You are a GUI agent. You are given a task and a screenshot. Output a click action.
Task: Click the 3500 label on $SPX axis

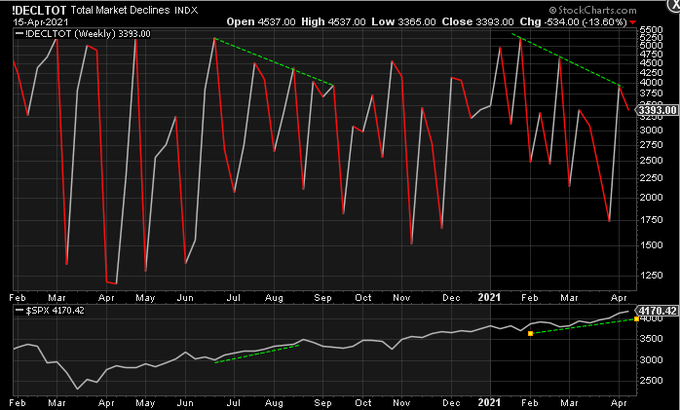(x=651, y=339)
